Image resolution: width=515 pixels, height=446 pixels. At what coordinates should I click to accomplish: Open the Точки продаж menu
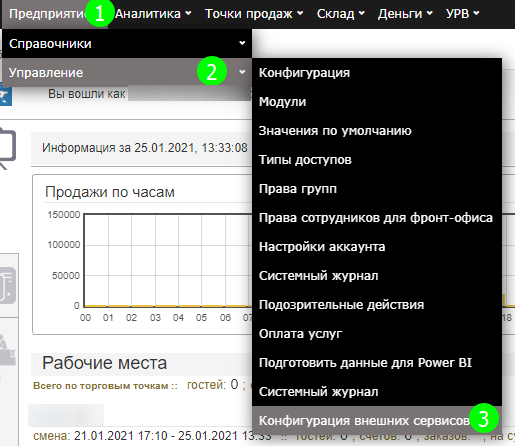(254, 14)
